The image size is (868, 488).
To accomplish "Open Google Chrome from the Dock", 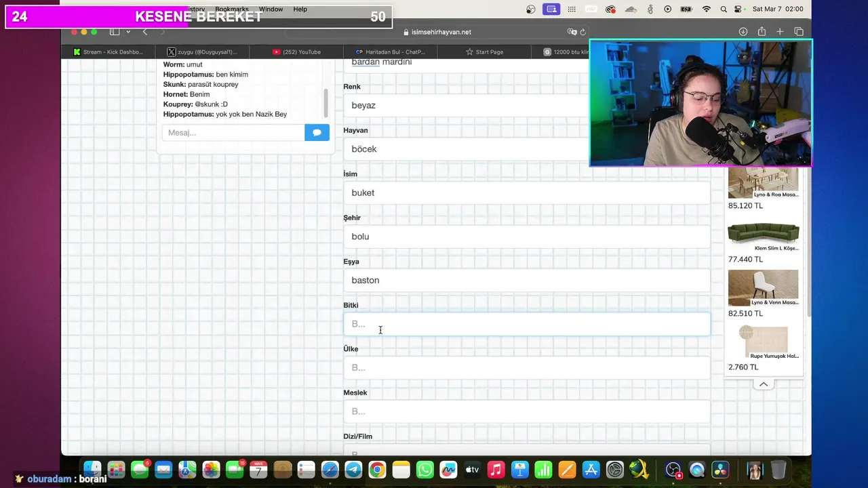I will tap(377, 469).
